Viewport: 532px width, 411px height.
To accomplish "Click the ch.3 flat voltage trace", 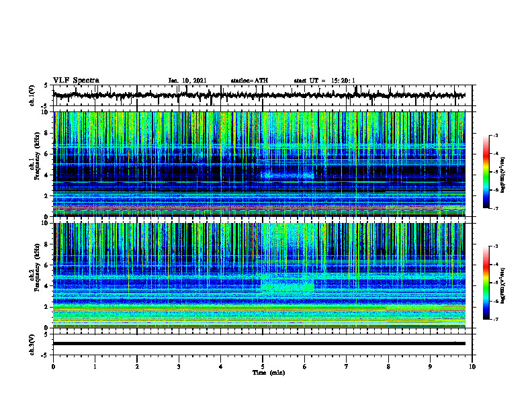I will (259, 344).
